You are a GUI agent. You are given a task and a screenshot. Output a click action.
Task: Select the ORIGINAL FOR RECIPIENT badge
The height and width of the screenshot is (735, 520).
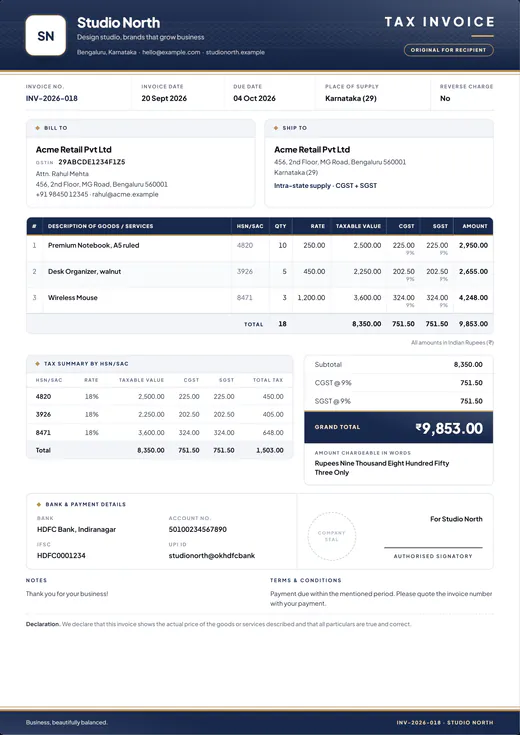(449, 50)
